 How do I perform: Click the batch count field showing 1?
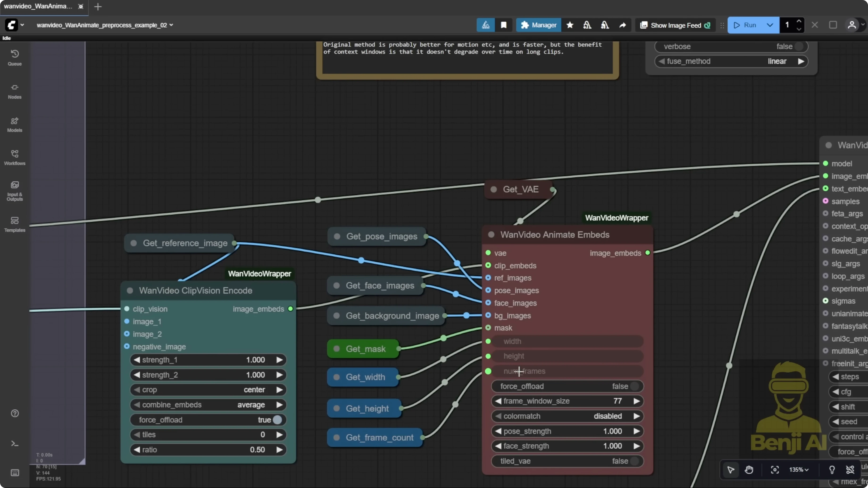[788, 25]
